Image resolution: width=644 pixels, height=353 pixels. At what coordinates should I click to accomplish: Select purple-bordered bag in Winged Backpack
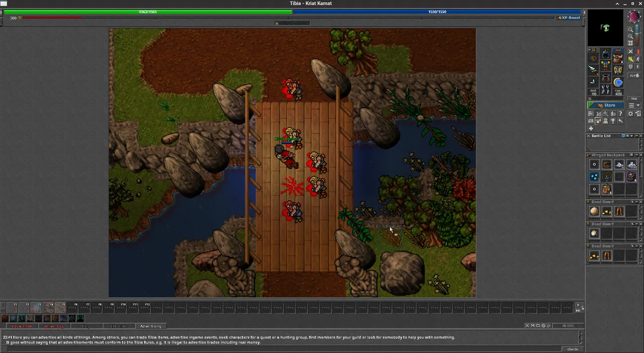click(632, 176)
